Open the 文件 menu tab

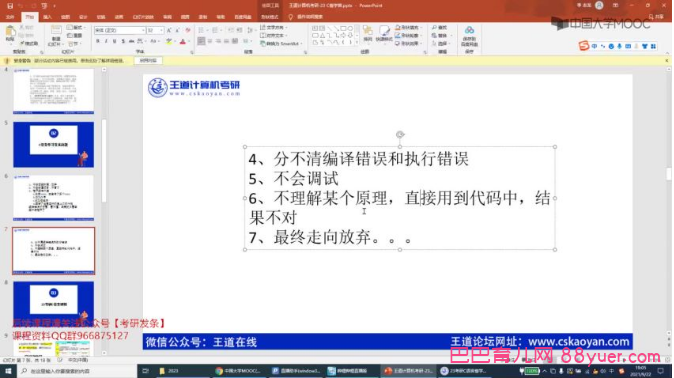click(10, 17)
